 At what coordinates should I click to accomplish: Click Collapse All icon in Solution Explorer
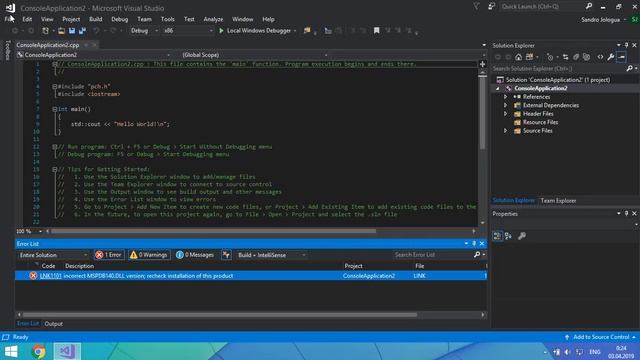coord(576,57)
